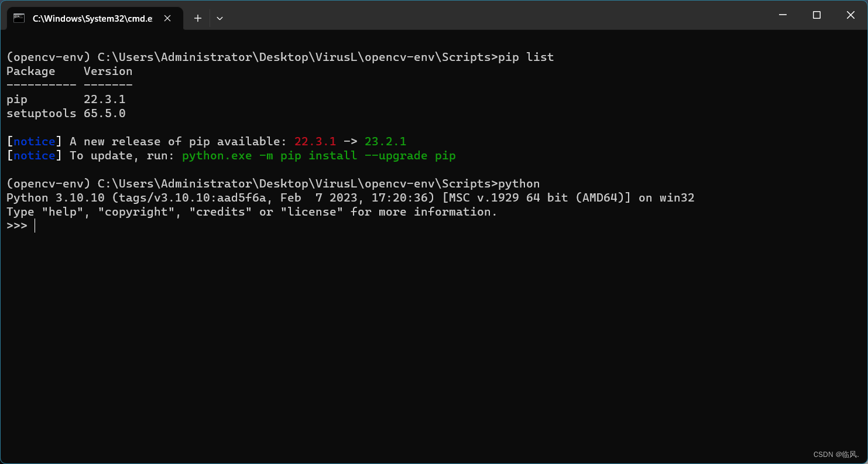Click the red version '22.3.1' text

(x=315, y=142)
